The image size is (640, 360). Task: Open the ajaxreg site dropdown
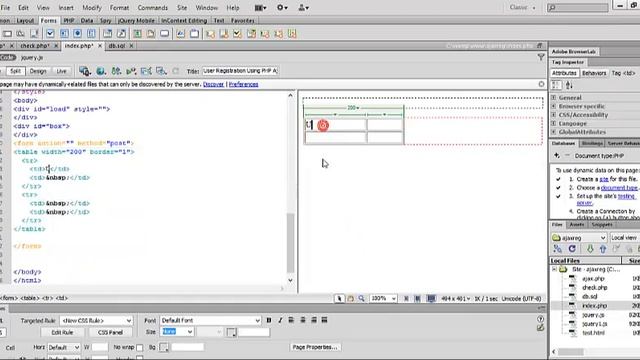coord(579,238)
